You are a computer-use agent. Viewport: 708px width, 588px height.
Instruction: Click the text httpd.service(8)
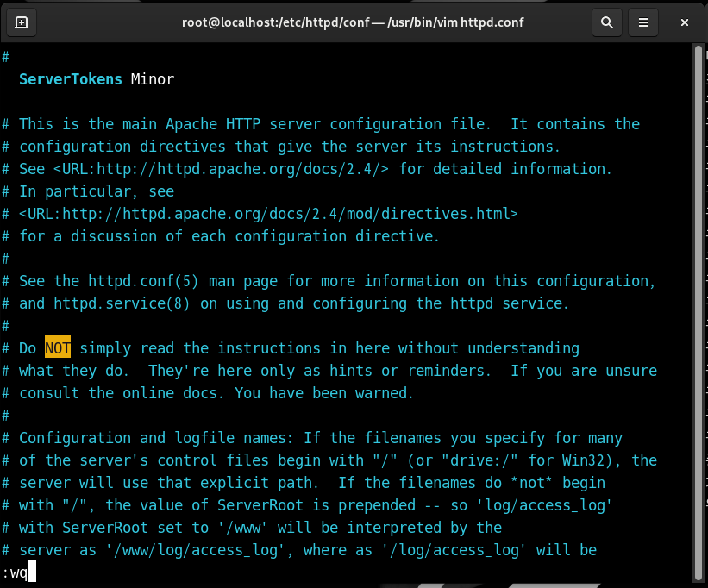(x=122, y=303)
